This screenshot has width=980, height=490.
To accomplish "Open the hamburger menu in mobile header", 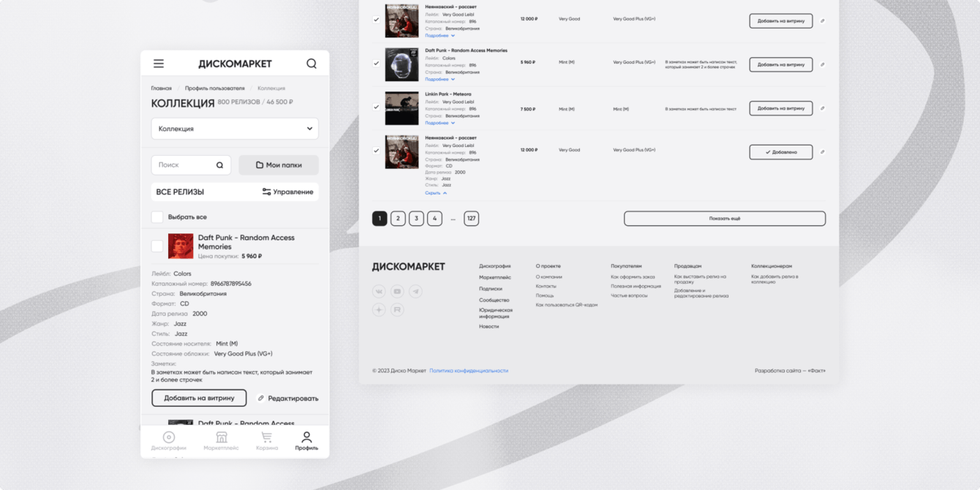I will pyautogui.click(x=159, y=64).
